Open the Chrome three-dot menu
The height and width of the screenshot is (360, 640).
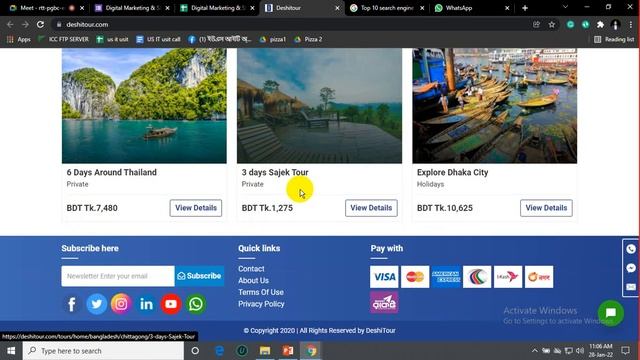click(631, 24)
